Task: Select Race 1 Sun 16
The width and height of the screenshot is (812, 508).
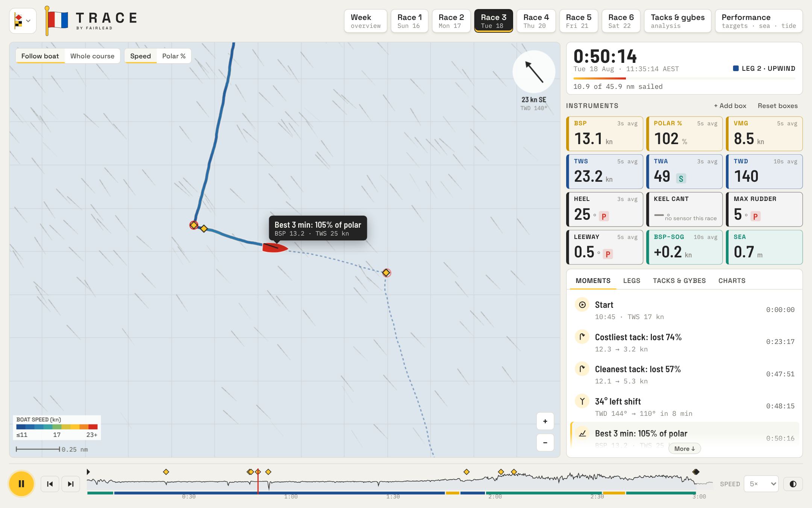Action: pos(409,21)
